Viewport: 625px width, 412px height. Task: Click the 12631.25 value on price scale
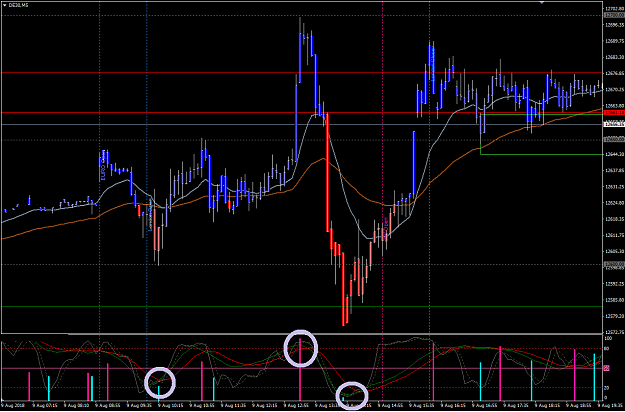[613, 186]
